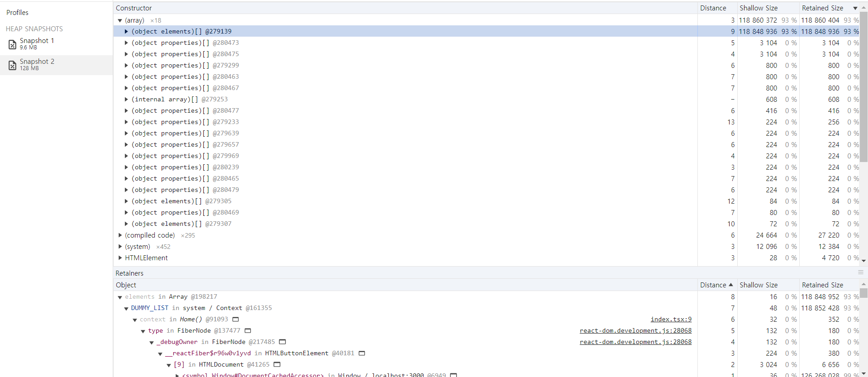Open index.tsx:9 source link

point(671,320)
